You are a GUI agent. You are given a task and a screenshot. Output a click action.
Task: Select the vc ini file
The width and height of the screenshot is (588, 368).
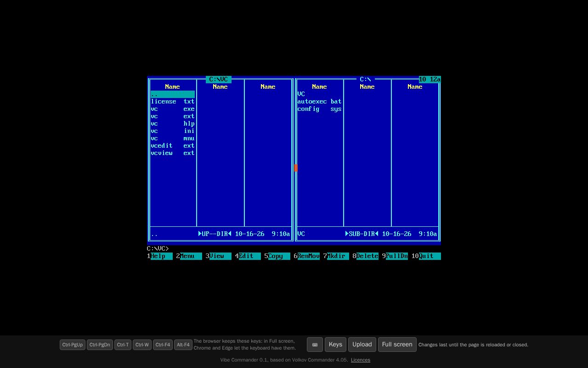click(x=173, y=131)
